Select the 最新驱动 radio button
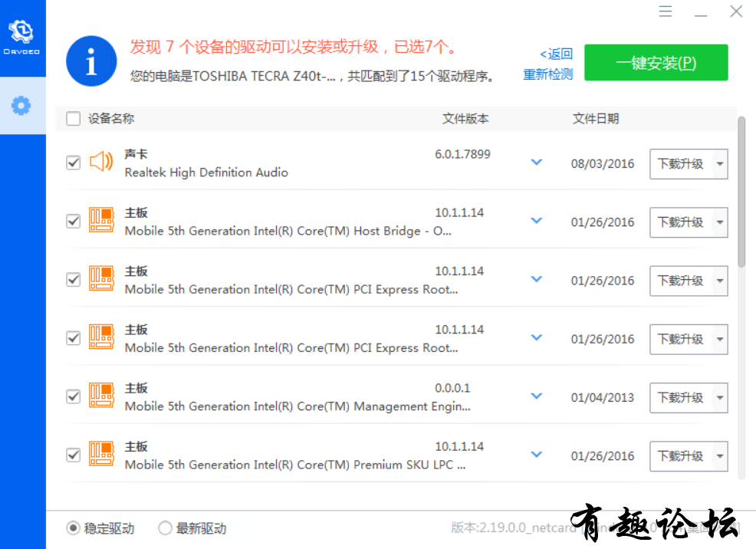The image size is (756, 549). click(x=166, y=528)
